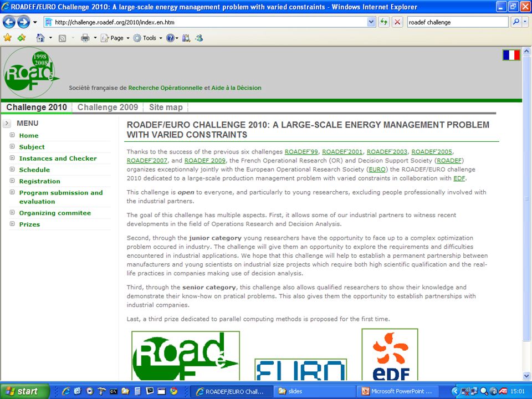Follow the ROADEF'99 link
Image resolution: width=532 pixels, height=399 pixels.
pyautogui.click(x=301, y=152)
